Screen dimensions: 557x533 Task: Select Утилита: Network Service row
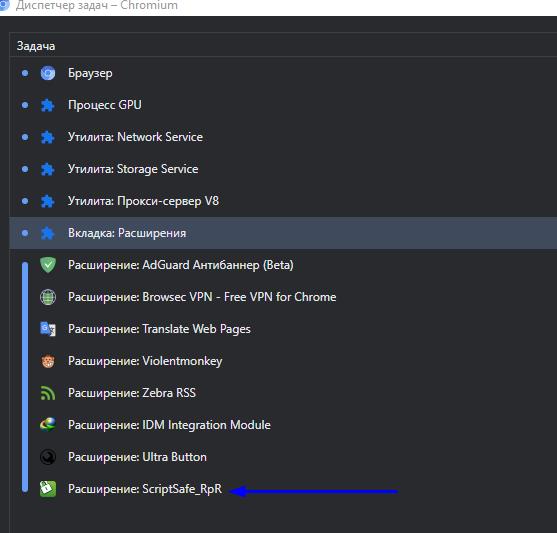coord(283,137)
